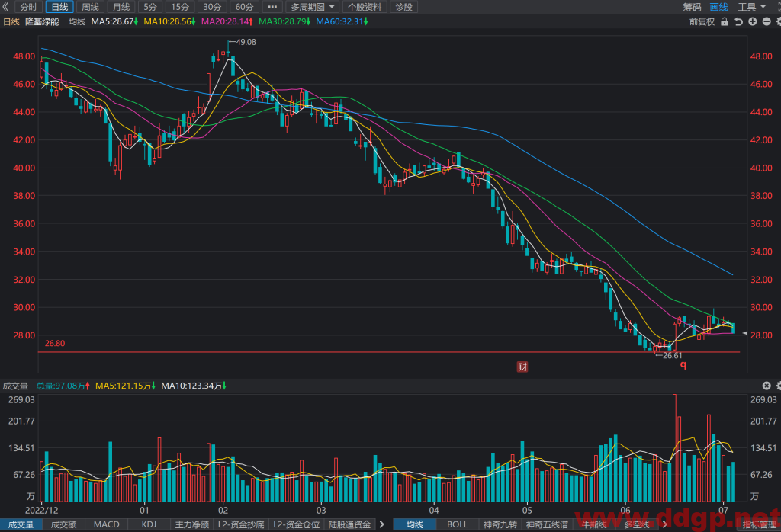Switch sub-chart to KDJ
Viewport: 781px width, 532px height.
click(149, 524)
